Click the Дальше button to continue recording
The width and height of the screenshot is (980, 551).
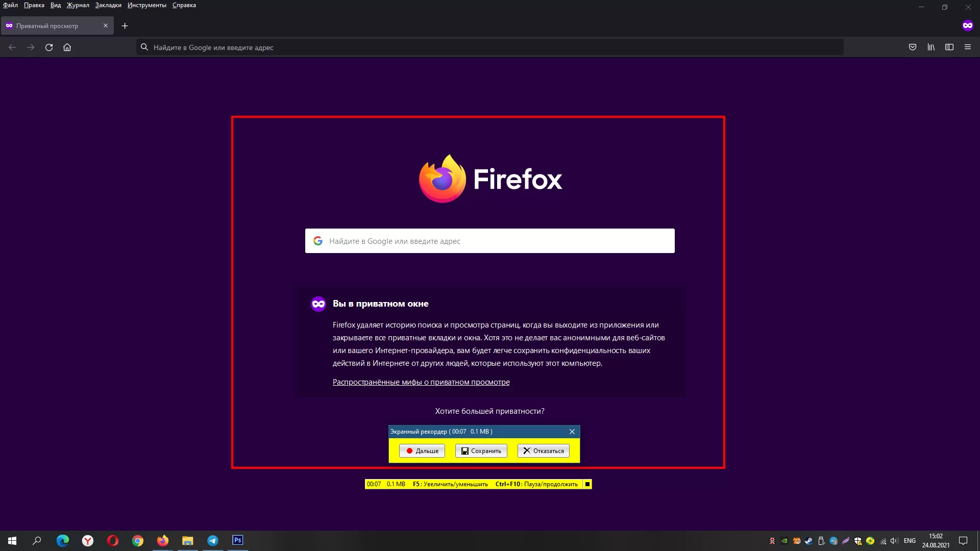pos(422,451)
